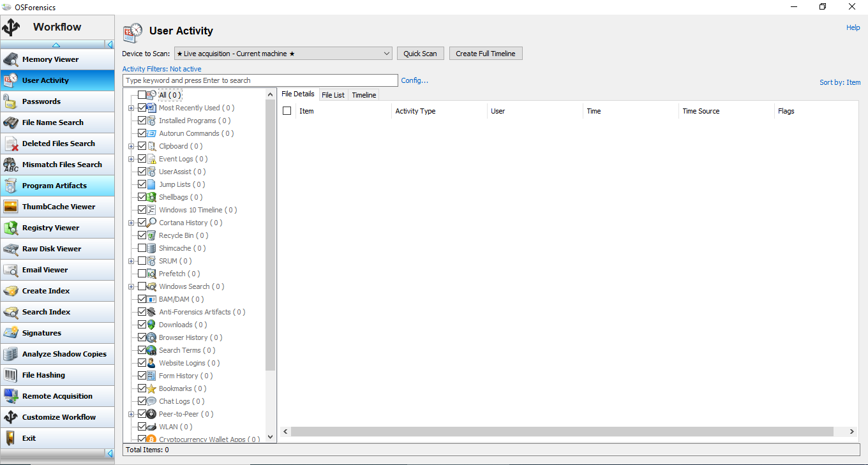Image resolution: width=868 pixels, height=465 pixels.
Task: Expand the SRUM tree node
Action: point(131,261)
